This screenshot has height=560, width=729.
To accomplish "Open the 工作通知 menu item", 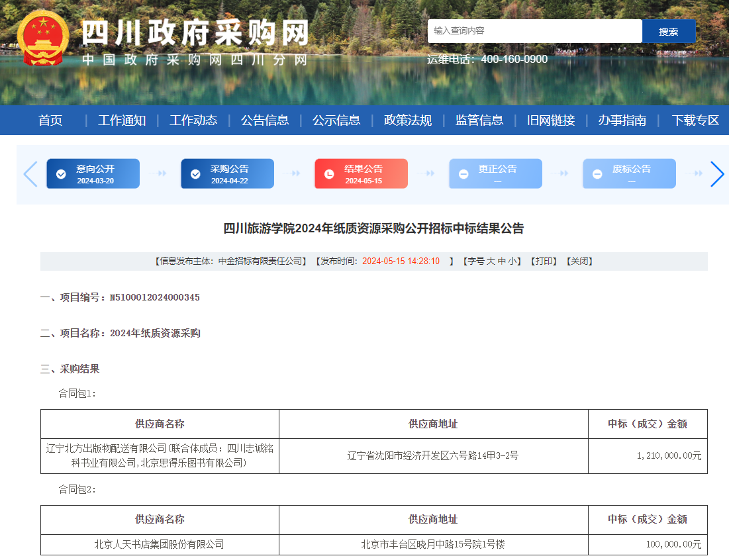I will pos(122,120).
